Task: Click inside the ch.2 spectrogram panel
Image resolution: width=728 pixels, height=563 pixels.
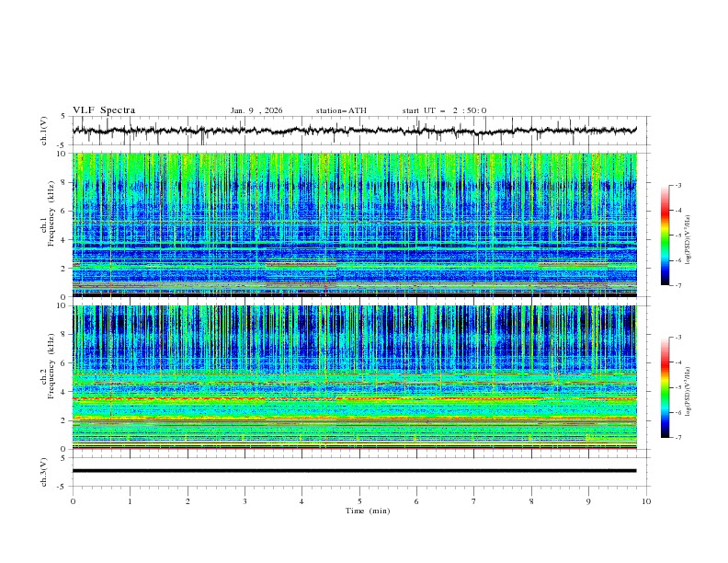Action: [x=355, y=377]
